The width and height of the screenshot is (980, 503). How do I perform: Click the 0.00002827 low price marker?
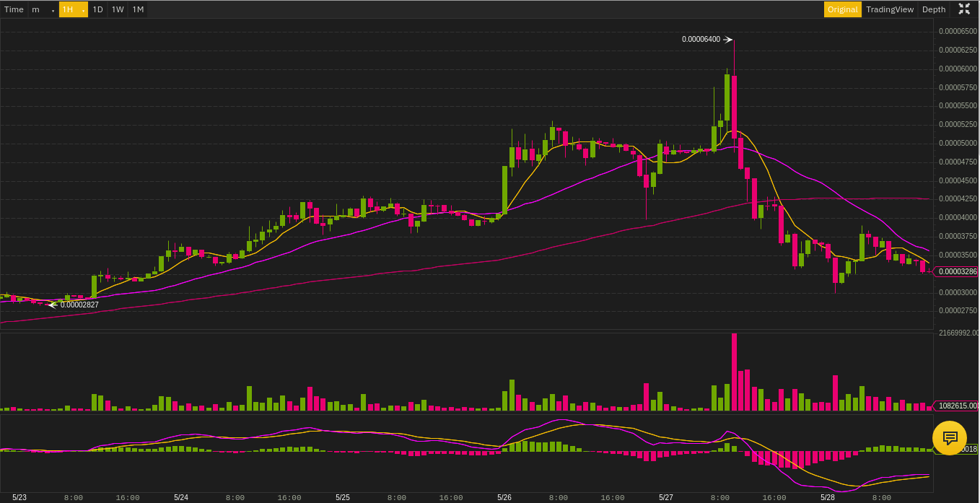coord(79,305)
